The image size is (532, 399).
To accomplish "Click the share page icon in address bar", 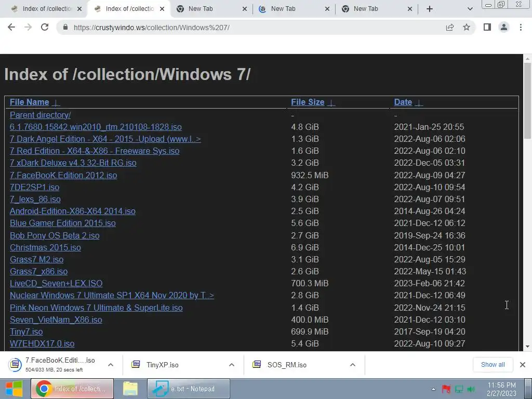I will point(450,27).
